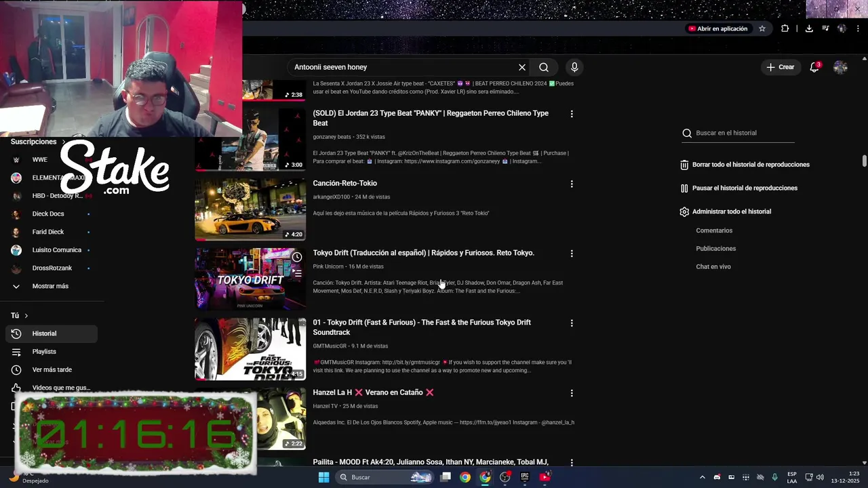The height and width of the screenshot is (488, 868).
Task: Click the magnifier icon in Buscar en el historial
Action: pos(687,133)
